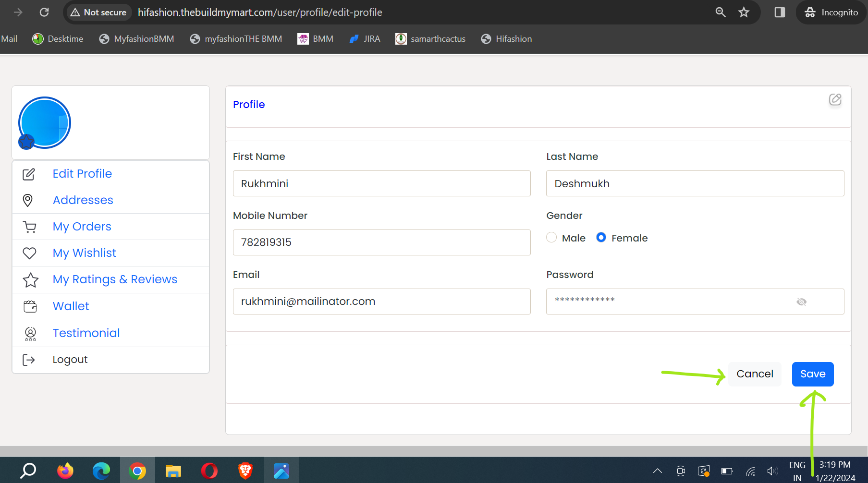Viewport: 868px width, 483px height.
Task: Toggle password visibility eye icon
Action: [x=801, y=302]
